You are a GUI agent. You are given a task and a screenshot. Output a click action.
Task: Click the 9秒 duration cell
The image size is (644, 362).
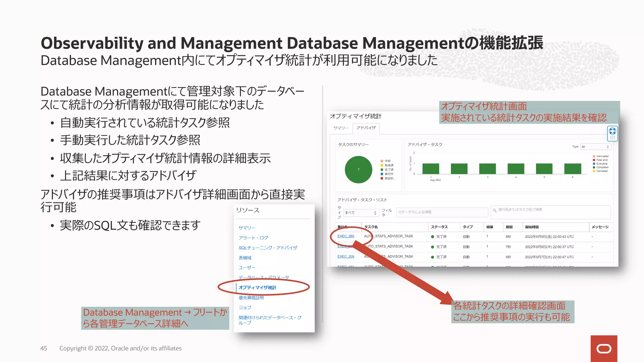[x=508, y=257]
